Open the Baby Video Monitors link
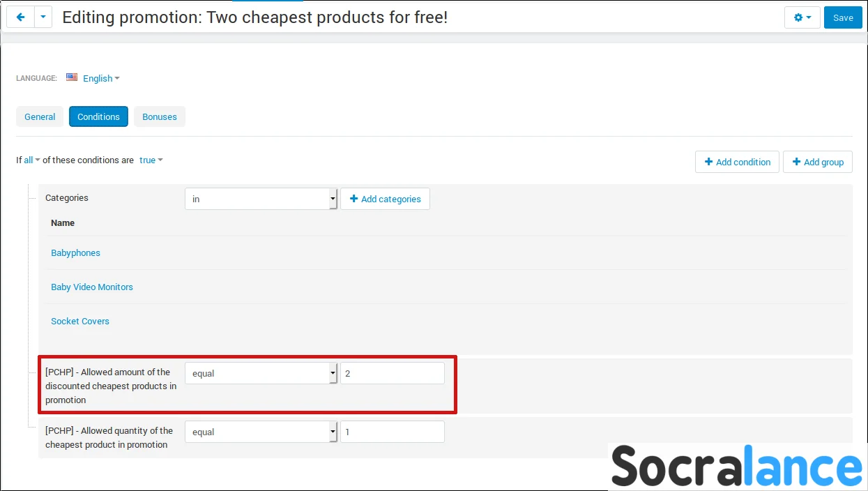This screenshot has width=868, height=491. pos(92,287)
